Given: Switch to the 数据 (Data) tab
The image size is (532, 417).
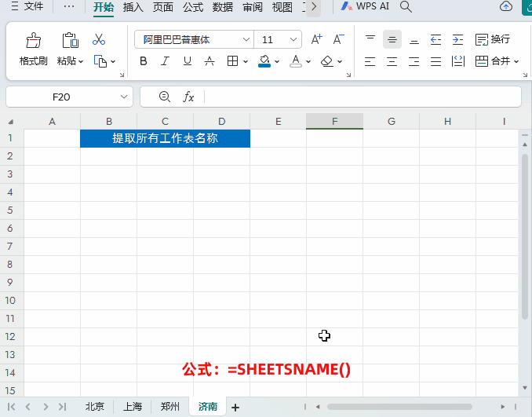Looking at the screenshot, I should [223, 7].
